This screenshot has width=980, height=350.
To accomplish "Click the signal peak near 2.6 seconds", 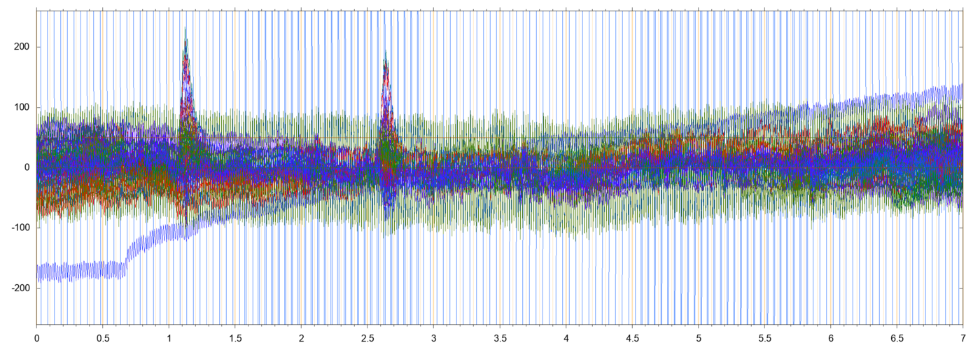I will click(x=385, y=91).
